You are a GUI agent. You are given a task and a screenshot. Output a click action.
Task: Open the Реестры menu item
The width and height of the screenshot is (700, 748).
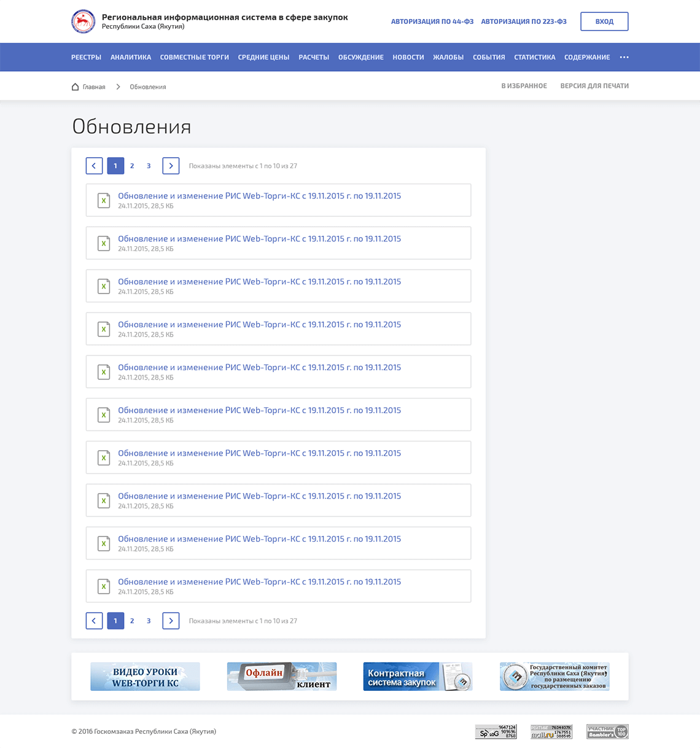(86, 57)
